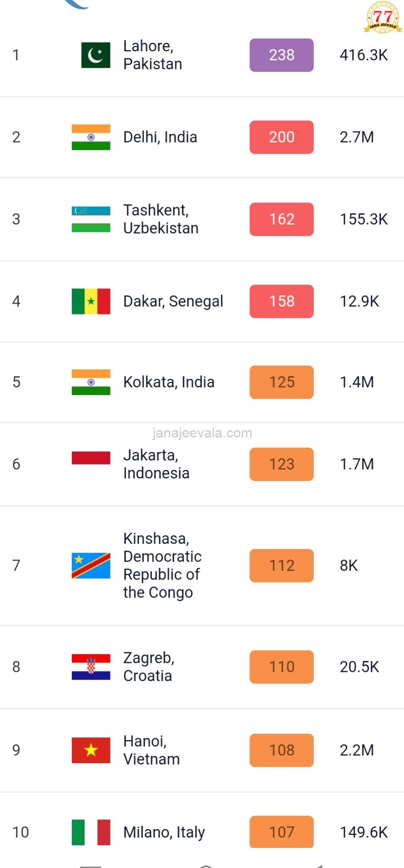404x868 pixels.
Task: Click the Senegal flag icon
Action: [91, 301]
